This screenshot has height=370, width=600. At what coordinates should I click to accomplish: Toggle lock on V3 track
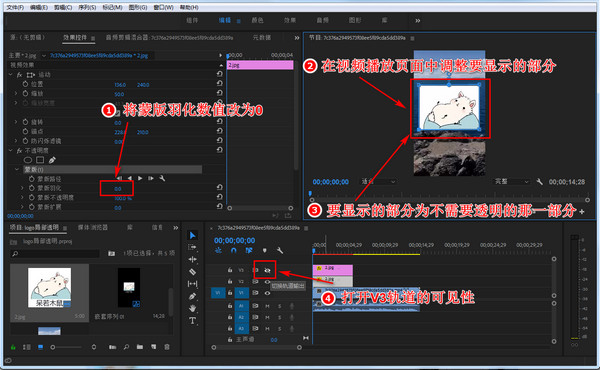230,270
